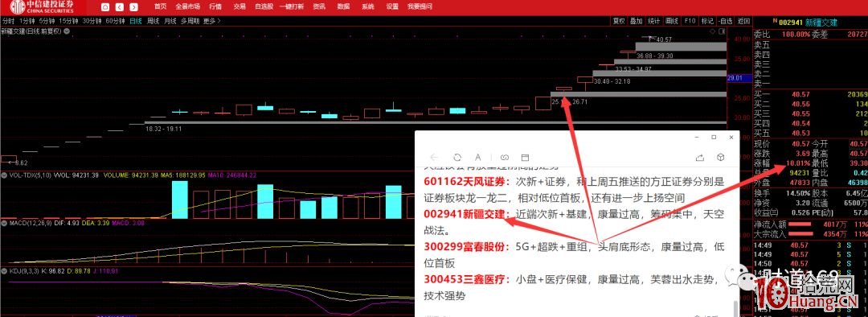Click the 标记 toolbar button
868x317 pixels.
click(707, 21)
